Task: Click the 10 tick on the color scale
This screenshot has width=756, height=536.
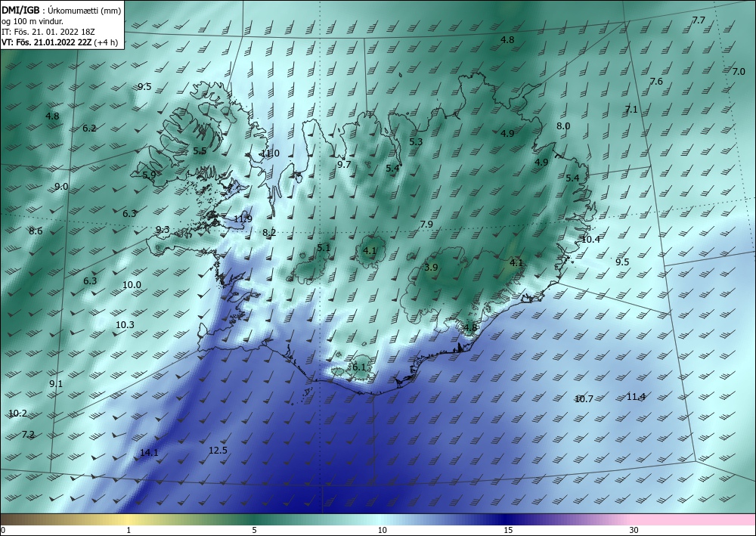Action: pyautogui.click(x=383, y=531)
